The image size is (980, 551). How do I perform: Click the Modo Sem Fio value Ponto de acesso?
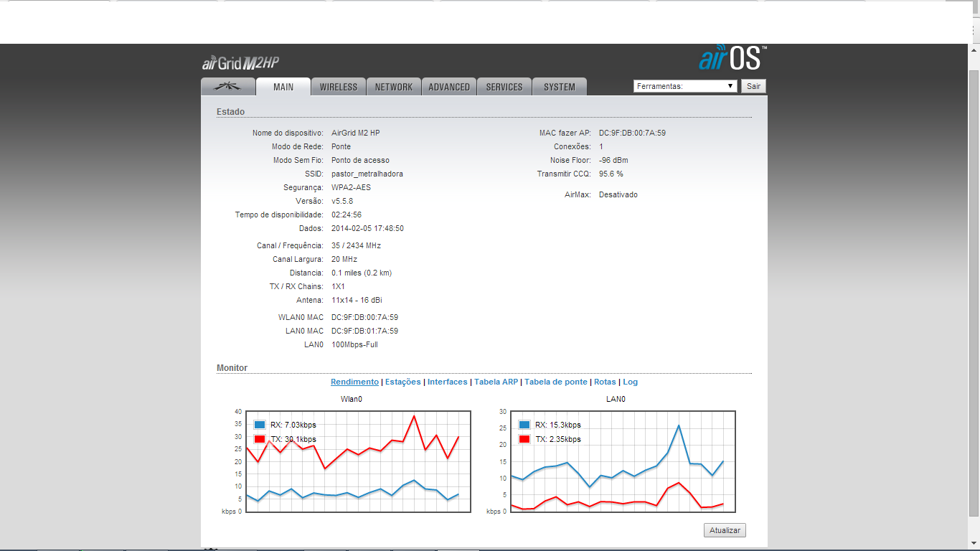click(360, 160)
